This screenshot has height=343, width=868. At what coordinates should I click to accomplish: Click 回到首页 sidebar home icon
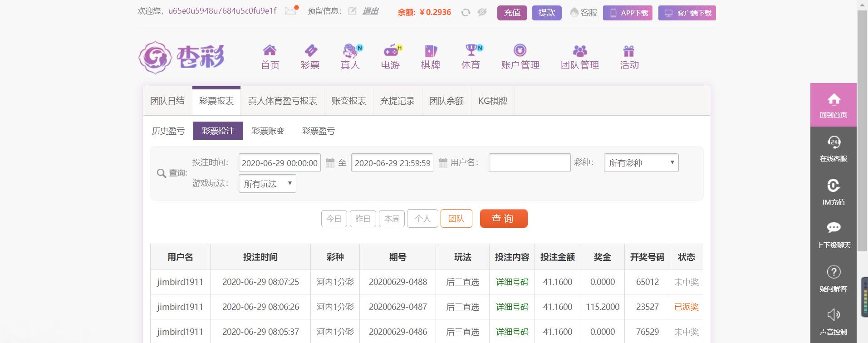(834, 105)
